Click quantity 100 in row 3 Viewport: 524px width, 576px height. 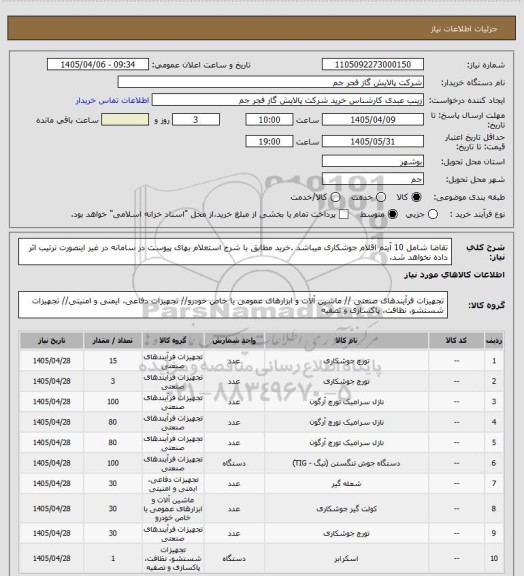point(113,402)
